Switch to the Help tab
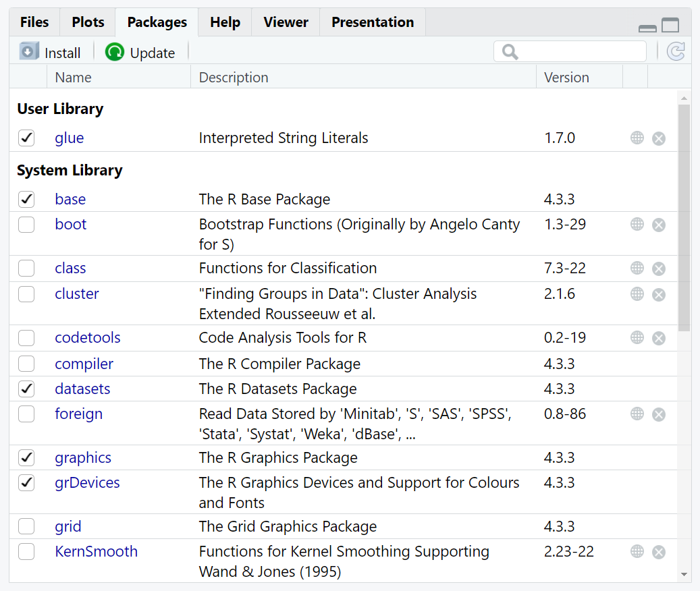Screen dimensions: 700x591 tap(225, 22)
